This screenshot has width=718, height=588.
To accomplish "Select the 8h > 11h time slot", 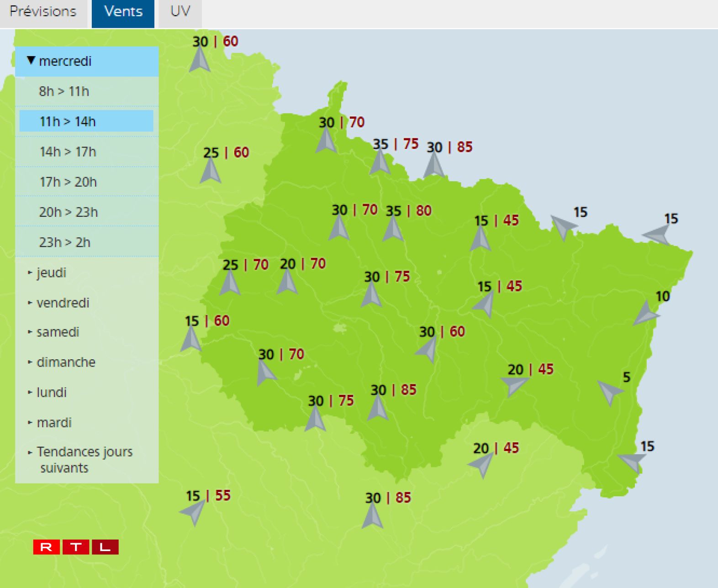I will tap(64, 91).
